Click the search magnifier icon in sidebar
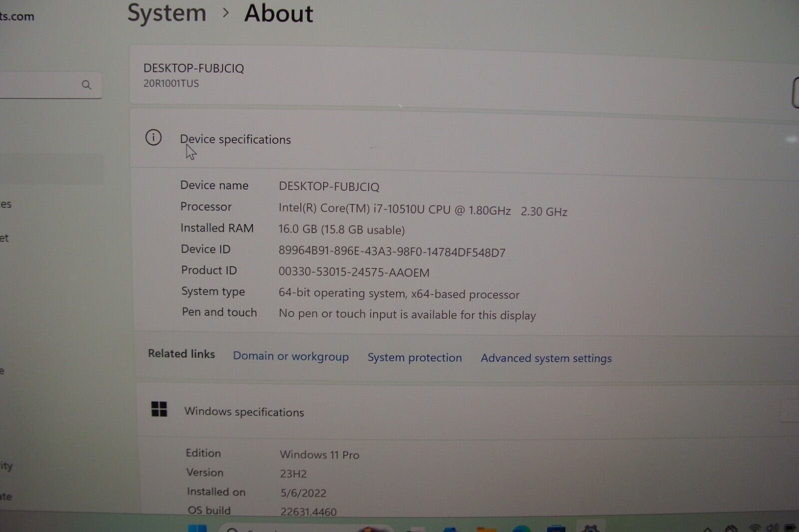The height and width of the screenshot is (532, 799). (x=86, y=85)
